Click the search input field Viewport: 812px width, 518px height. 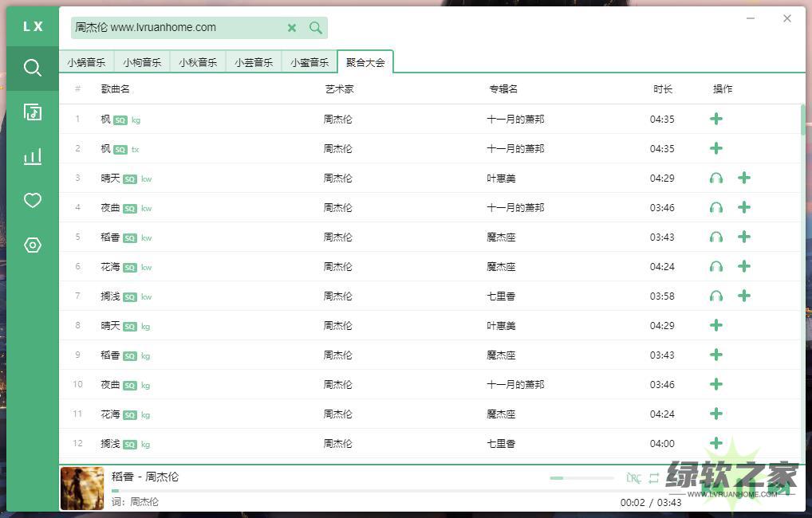coord(175,28)
